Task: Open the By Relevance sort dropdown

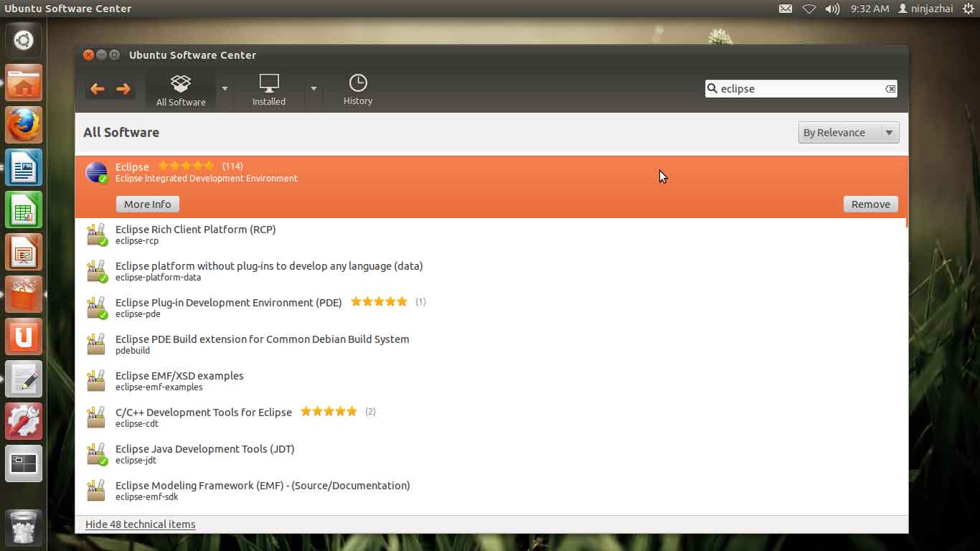Action: click(x=849, y=133)
